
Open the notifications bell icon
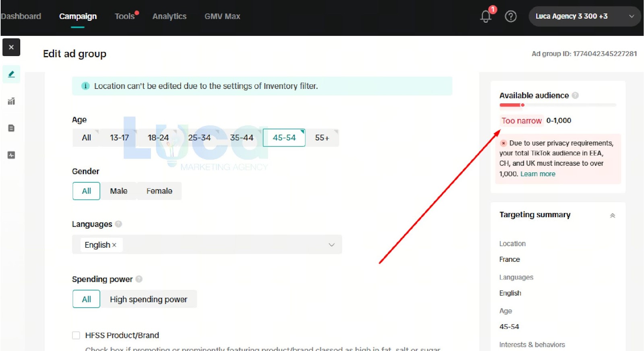click(x=486, y=16)
